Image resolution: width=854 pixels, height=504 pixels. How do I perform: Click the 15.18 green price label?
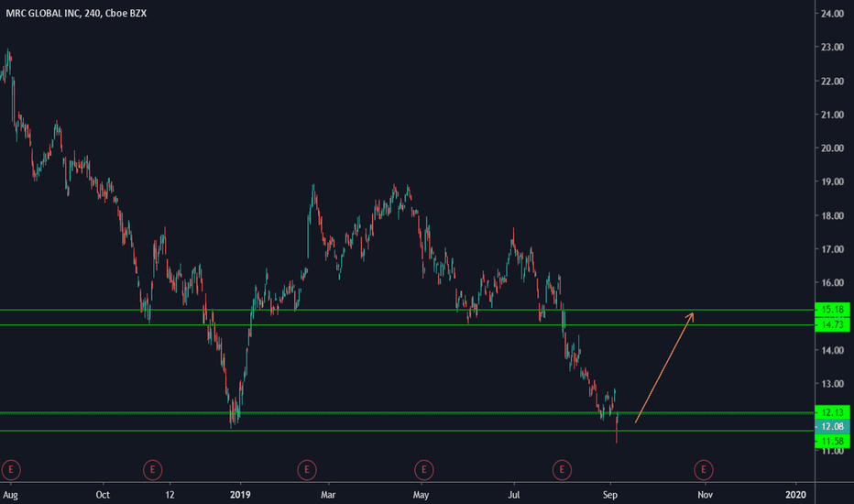tap(832, 310)
